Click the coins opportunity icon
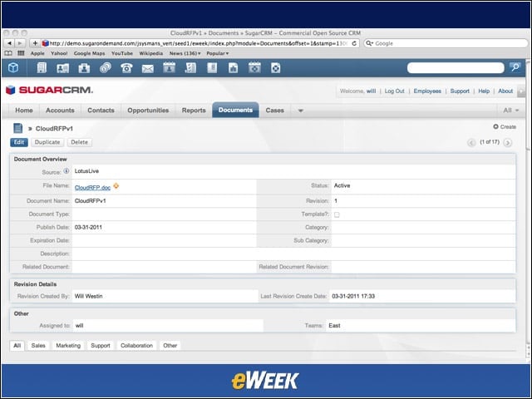This screenshot has width=532, height=399. coord(106,68)
